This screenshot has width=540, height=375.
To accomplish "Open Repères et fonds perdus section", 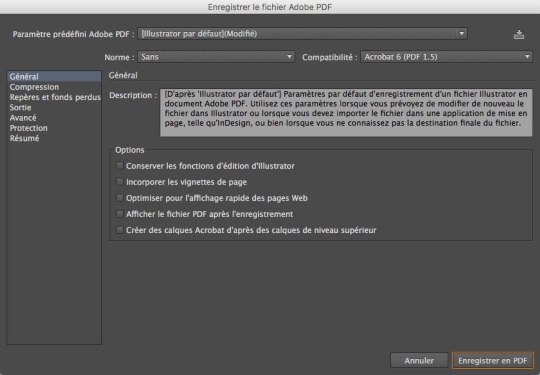I will [x=54, y=97].
